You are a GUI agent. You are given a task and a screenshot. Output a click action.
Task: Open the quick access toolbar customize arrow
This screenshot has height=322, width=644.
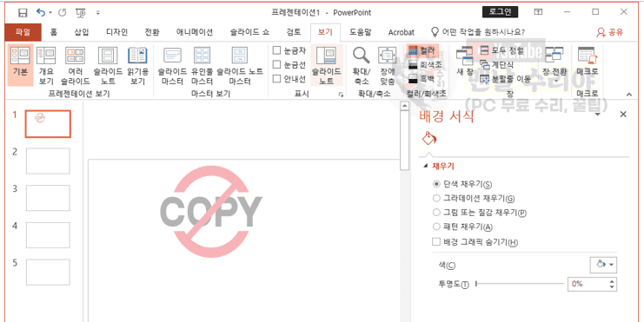click(97, 13)
